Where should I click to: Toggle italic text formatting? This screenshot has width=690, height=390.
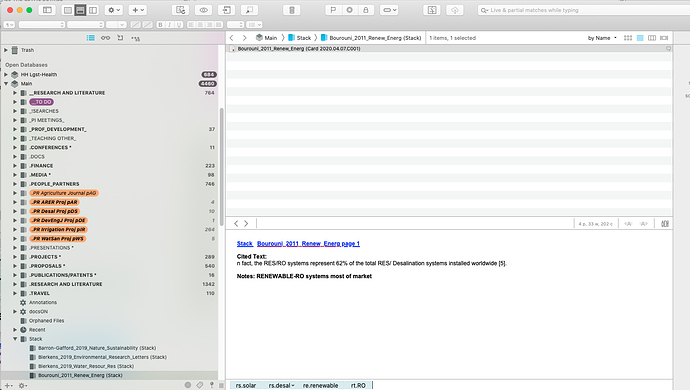click(169, 25)
